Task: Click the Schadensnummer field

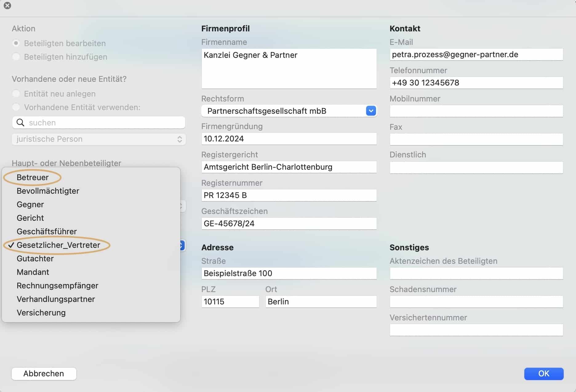Action: (476, 302)
